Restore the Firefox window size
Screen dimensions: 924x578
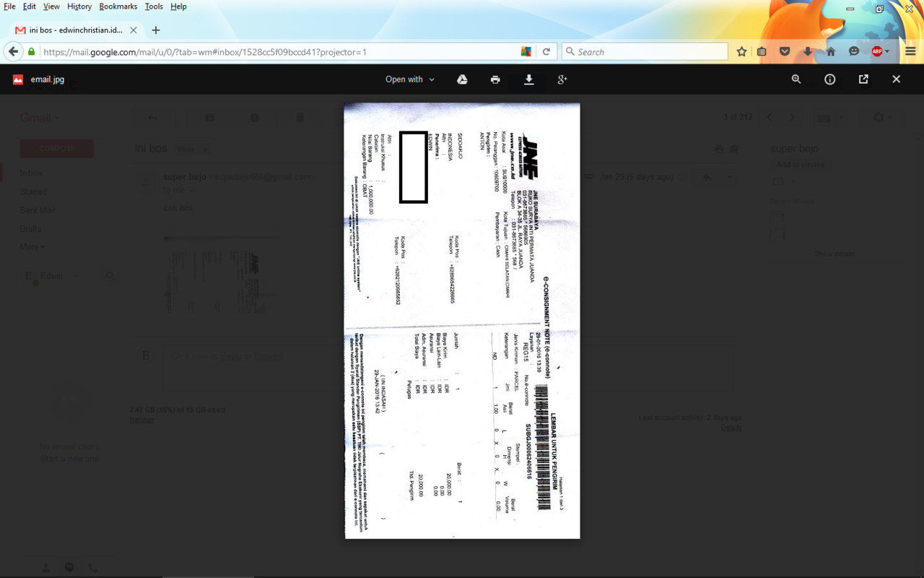coord(879,9)
